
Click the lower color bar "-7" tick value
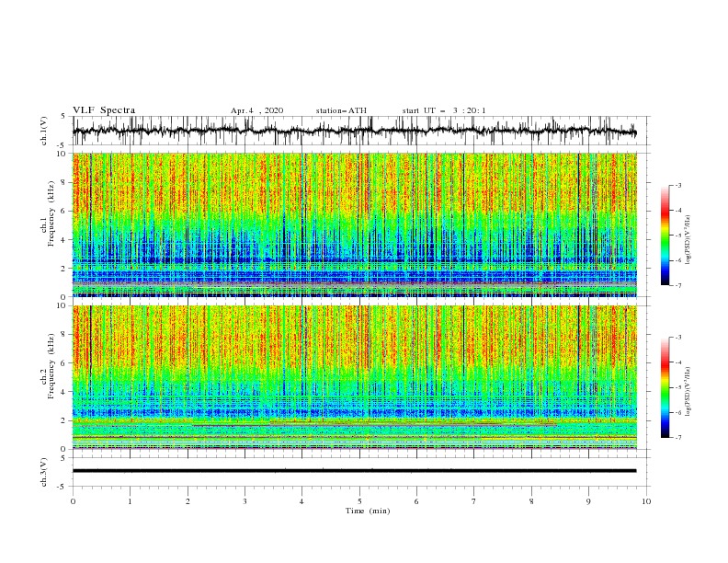click(x=678, y=438)
